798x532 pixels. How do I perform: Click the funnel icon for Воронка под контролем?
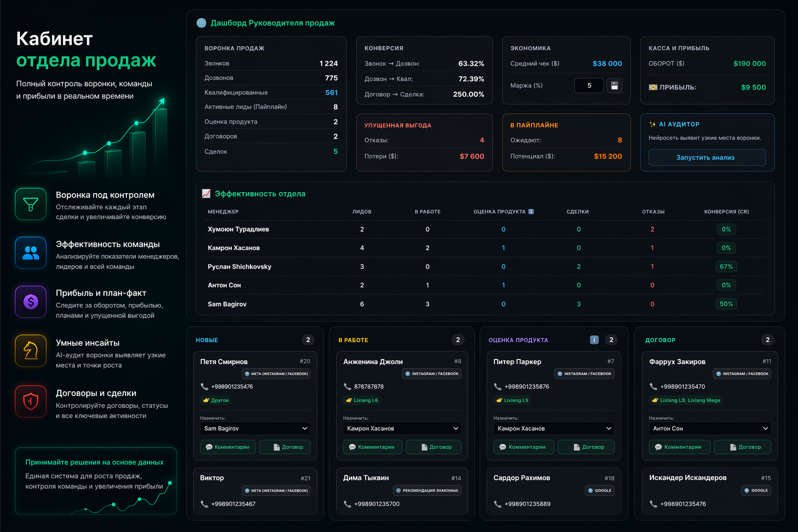coord(31,204)
